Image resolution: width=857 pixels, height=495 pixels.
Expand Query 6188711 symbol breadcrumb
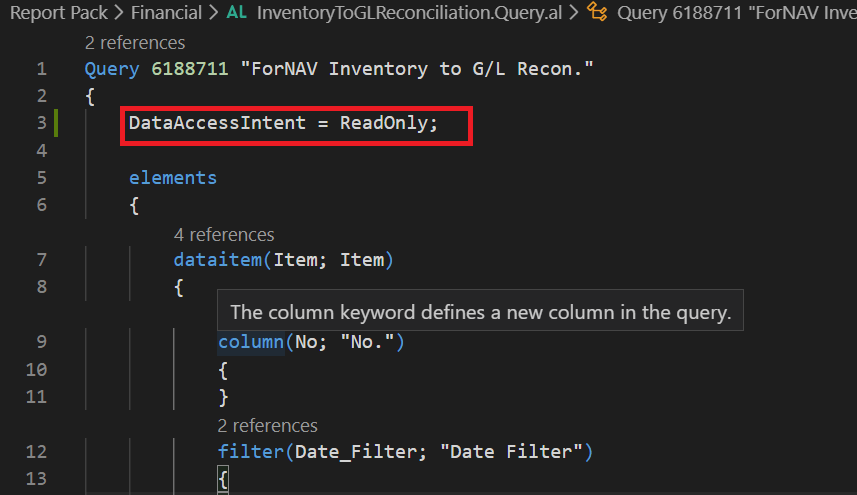click(x=736, y=13)
